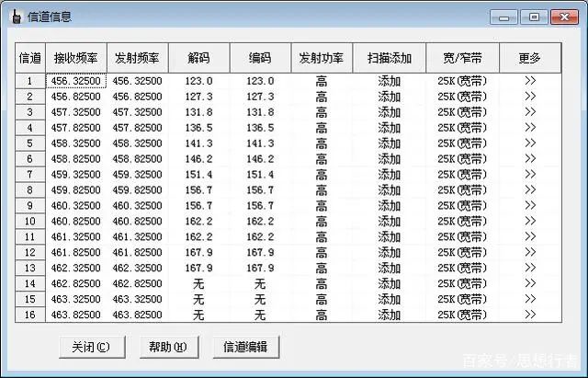The width and height of the screenshot is (588, 378).
Task: Open more settings >> for channel 14
Action: pos(530,283)
